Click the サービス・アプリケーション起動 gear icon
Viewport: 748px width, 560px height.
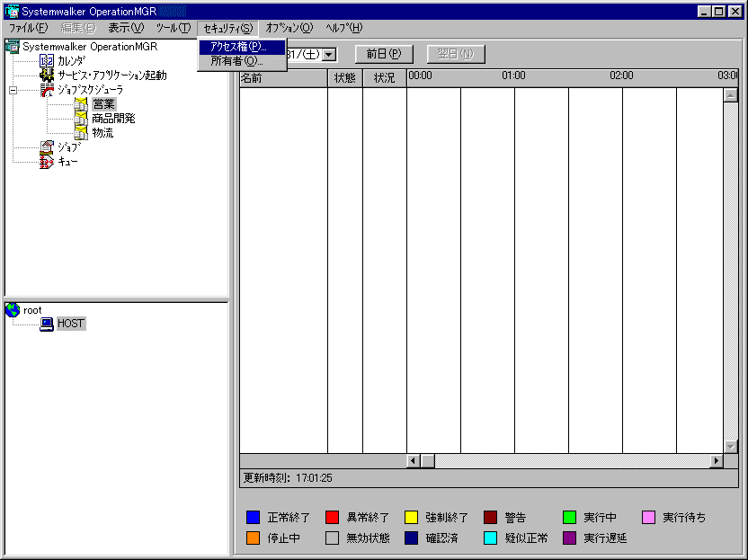click(x=46, y=76)
